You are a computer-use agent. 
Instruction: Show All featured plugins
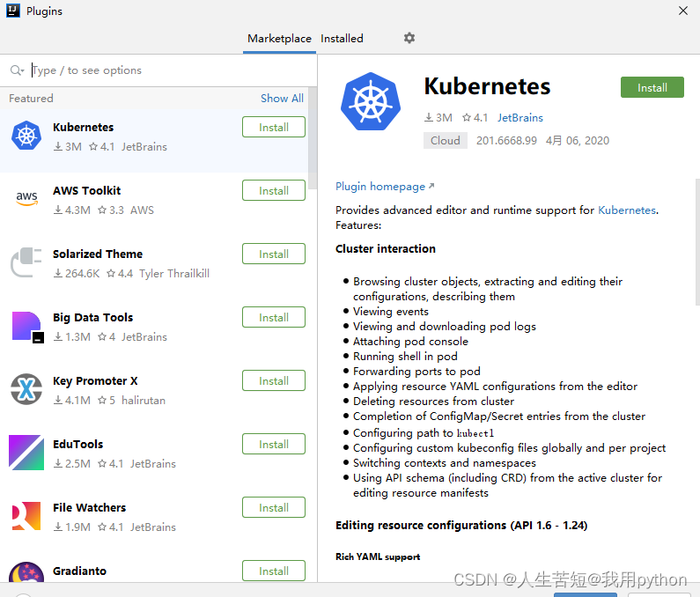click(282, 99)
